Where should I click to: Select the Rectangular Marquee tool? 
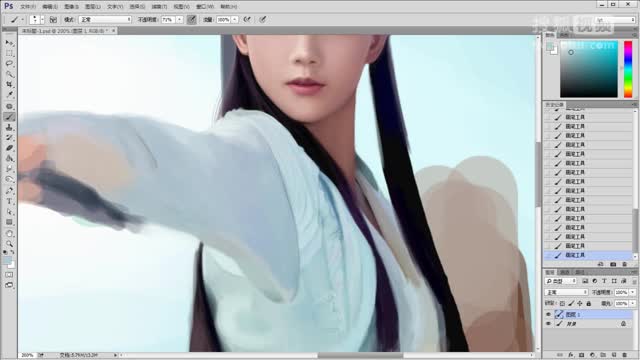pyautogui.click(x=9, y=53)
